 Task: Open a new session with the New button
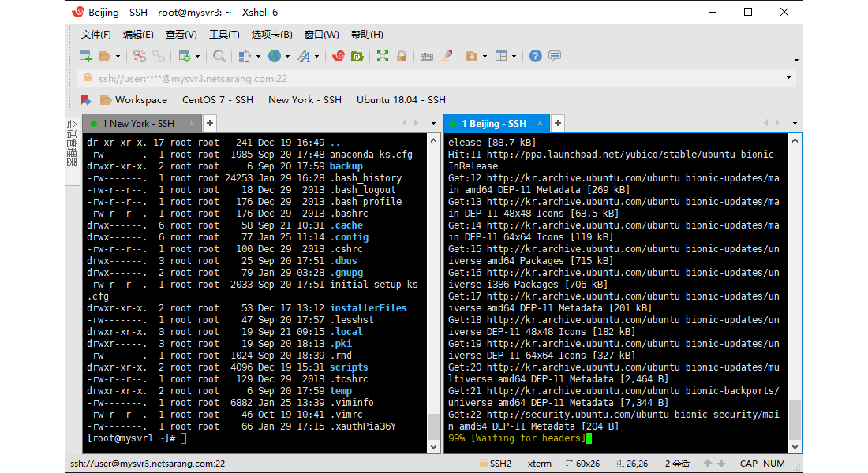pos(84,56)
